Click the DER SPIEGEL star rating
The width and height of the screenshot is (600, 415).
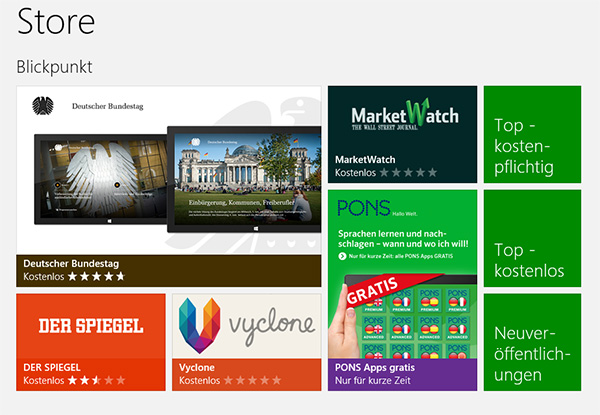coord(96,380)
